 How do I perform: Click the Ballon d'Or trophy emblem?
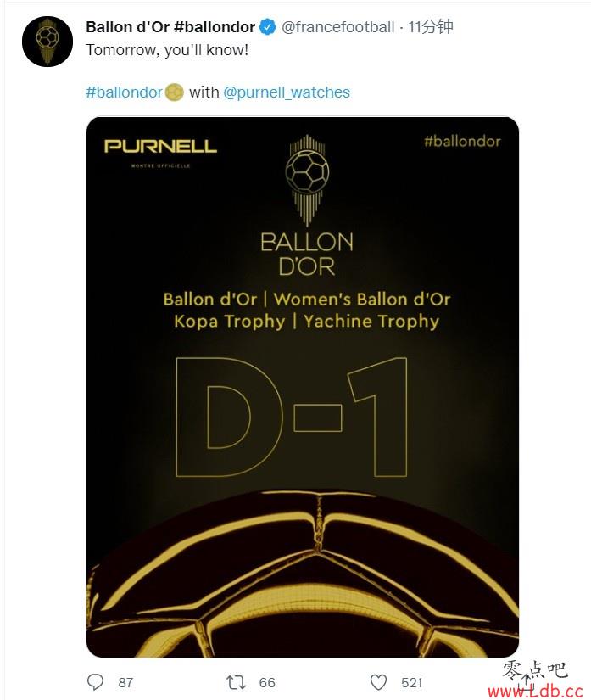307,180
